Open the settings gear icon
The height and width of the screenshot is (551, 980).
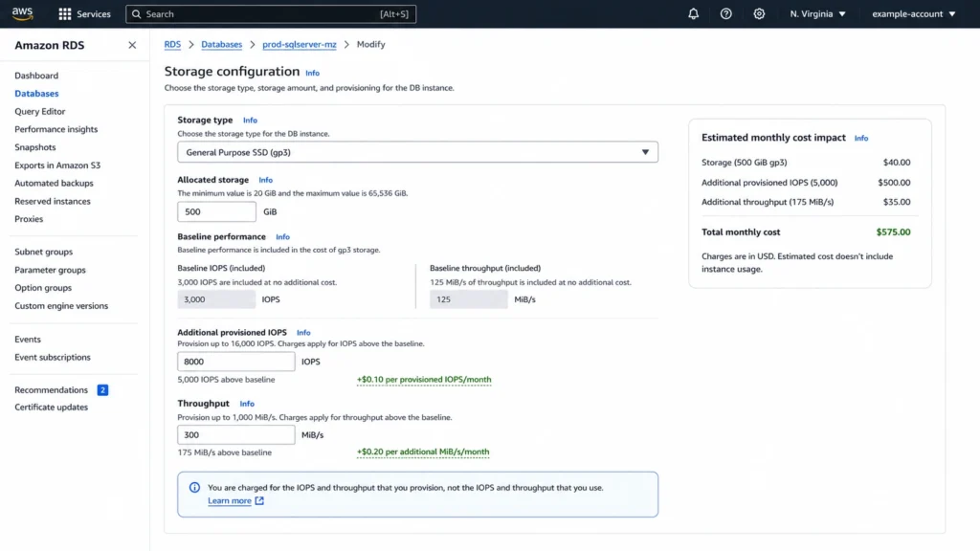(x=759, y=13)
